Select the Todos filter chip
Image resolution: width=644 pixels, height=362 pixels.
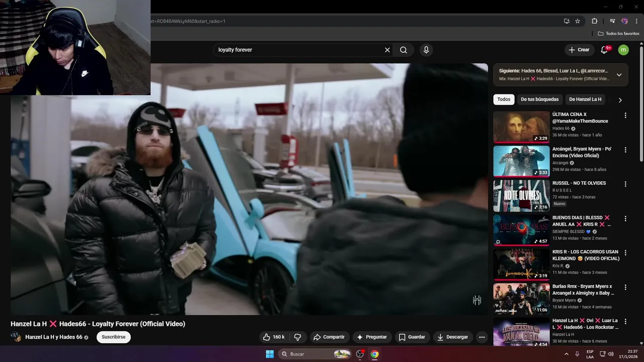(504, 100)
